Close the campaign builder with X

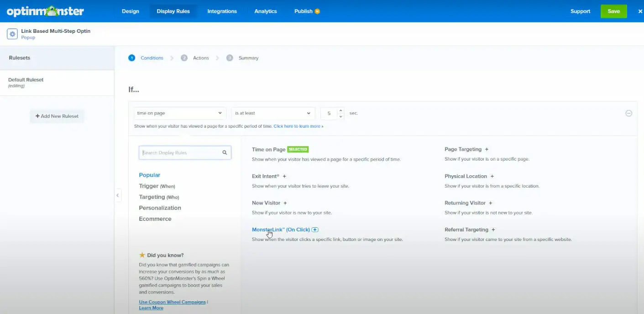(x=640, y=11)
